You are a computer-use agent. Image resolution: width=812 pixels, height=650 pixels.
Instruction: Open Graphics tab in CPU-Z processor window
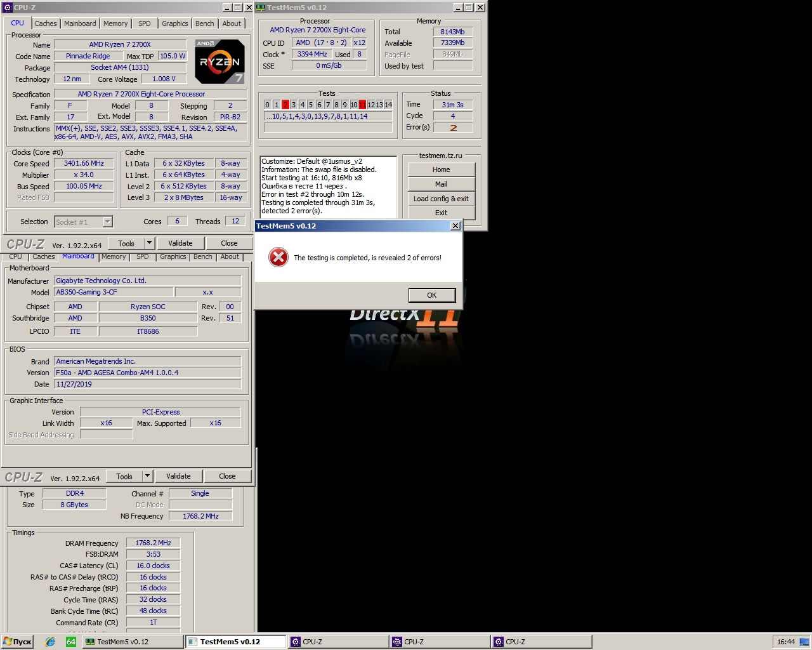[175, 23]
